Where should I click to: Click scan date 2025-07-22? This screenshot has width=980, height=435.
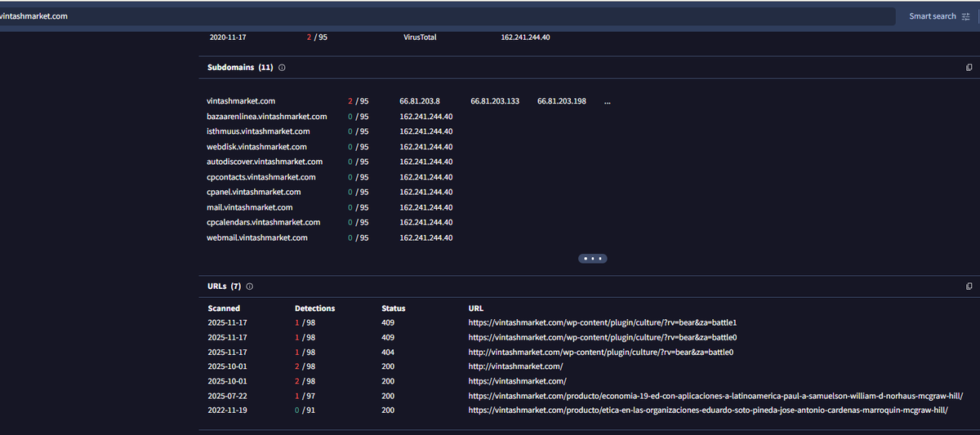pyautogui.click(x=226, y=396)
